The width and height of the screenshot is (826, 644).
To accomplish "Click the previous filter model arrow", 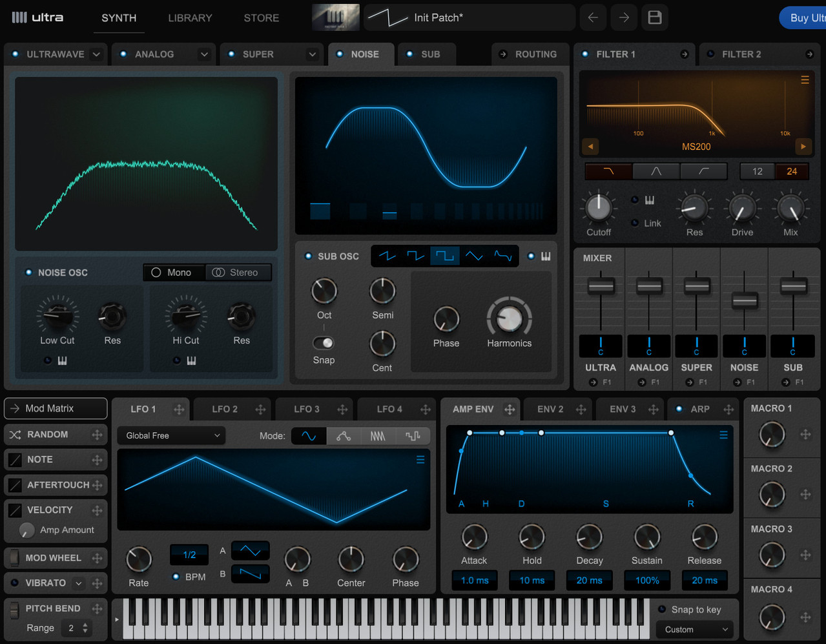I will tap(590, 147).
